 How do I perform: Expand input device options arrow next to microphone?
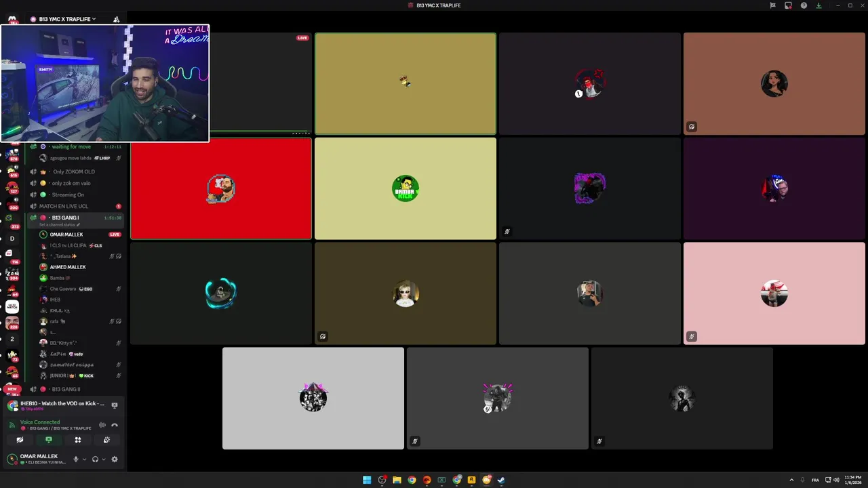(84, 459)
